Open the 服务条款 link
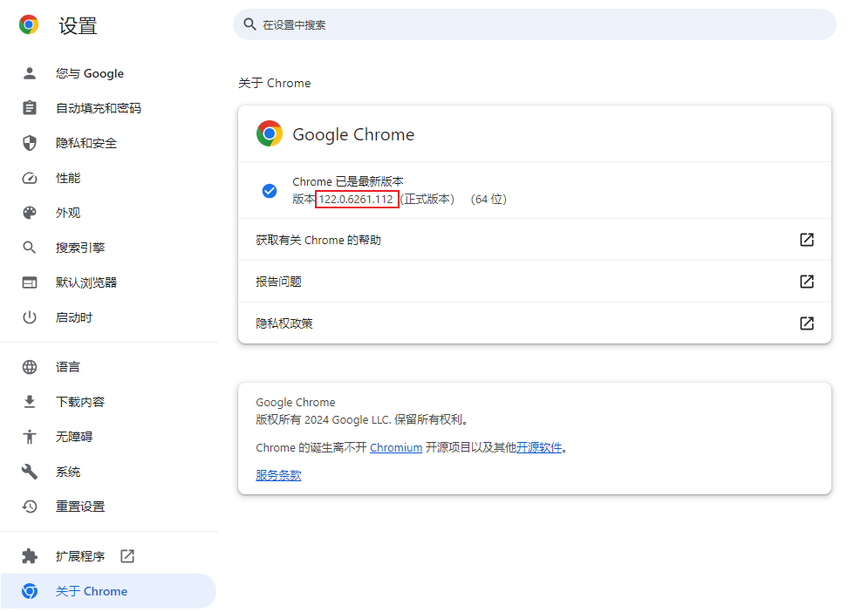Image resolution: width=868 pixels, height=612 pixels. (x=278, y=475)
